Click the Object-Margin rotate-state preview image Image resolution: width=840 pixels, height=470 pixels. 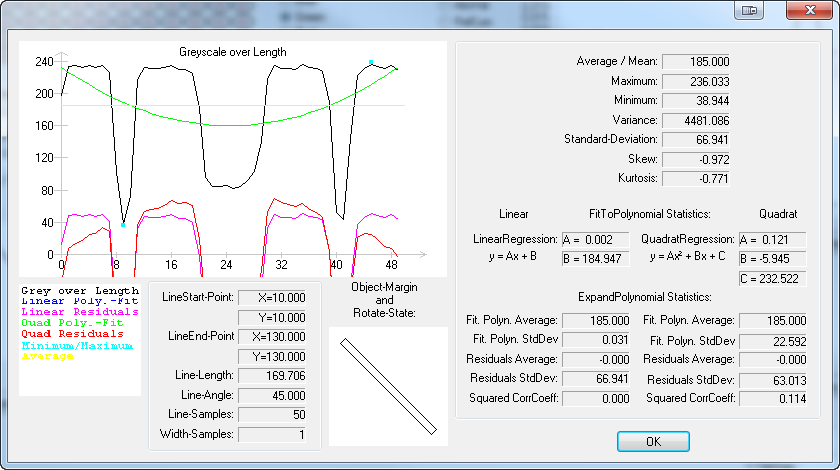coord(388,385)
